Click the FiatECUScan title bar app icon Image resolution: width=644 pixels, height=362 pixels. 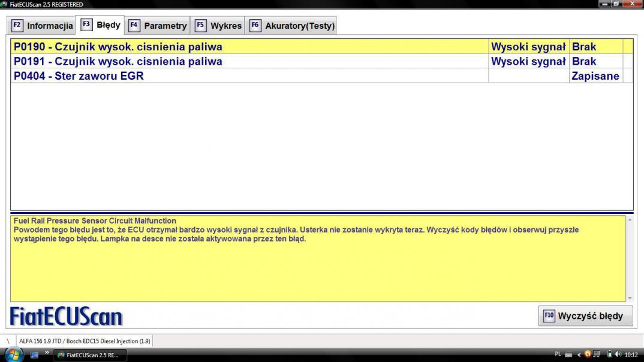4,4
